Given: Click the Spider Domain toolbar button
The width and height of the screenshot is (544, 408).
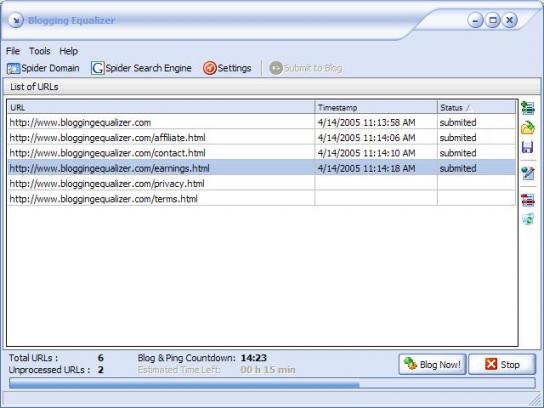Looking at the screenshot, I should (43, 68).
